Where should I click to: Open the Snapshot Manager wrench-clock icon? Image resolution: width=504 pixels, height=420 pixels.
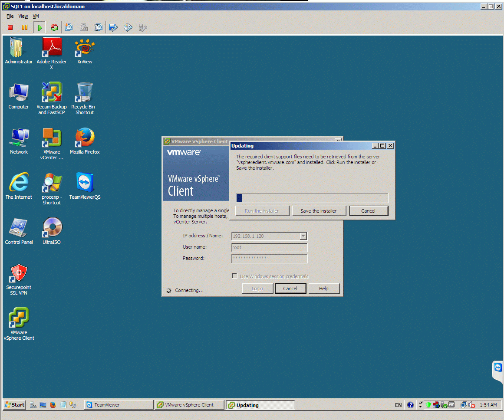tap(99, 28)
